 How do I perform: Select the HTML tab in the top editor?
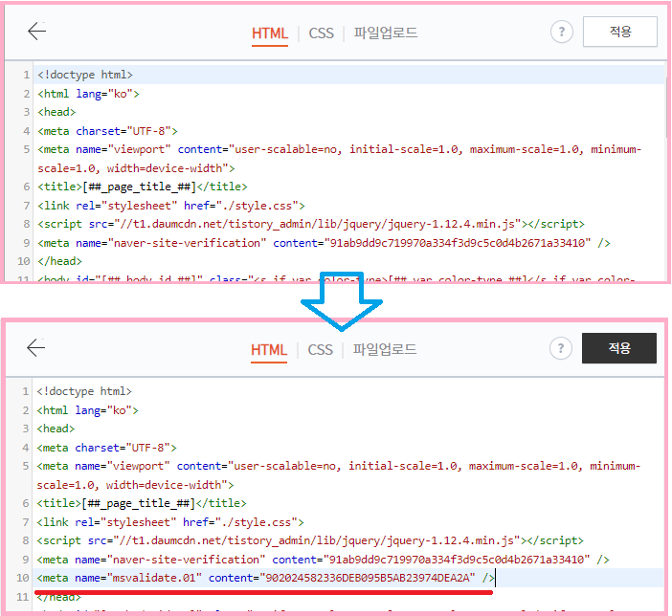click(x=270, y=33)
